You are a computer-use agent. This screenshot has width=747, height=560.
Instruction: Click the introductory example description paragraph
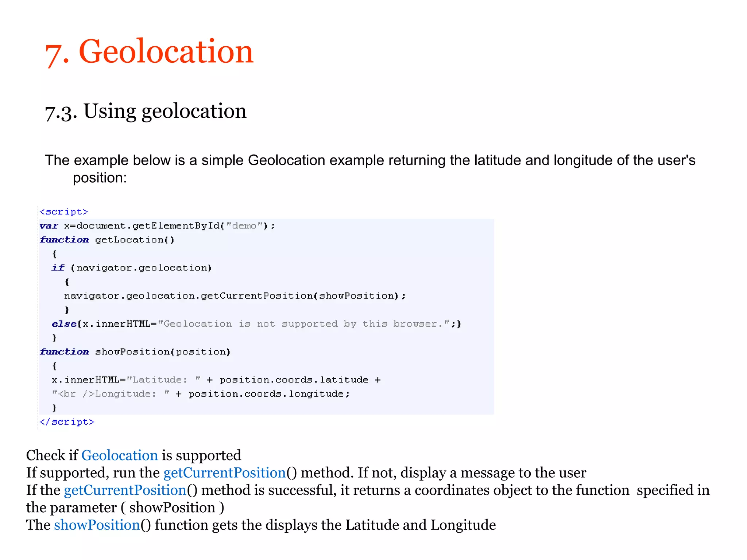[x=370, y=161]
